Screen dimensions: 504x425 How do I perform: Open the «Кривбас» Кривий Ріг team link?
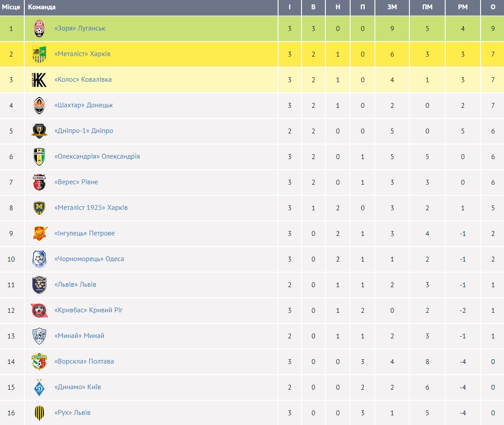click(x=88, y=310)
